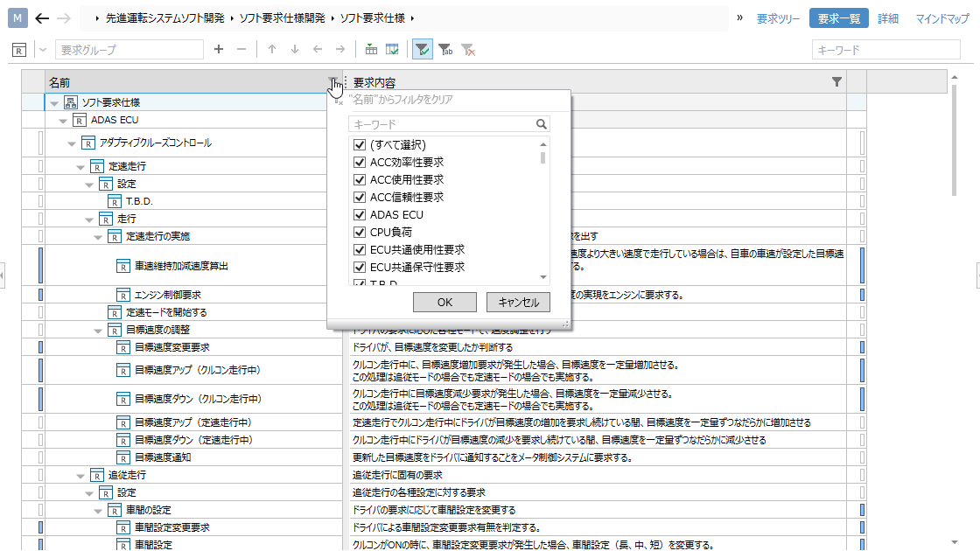
Task: Switch to マインドマップ view
Action: click(x=942, y=18)
